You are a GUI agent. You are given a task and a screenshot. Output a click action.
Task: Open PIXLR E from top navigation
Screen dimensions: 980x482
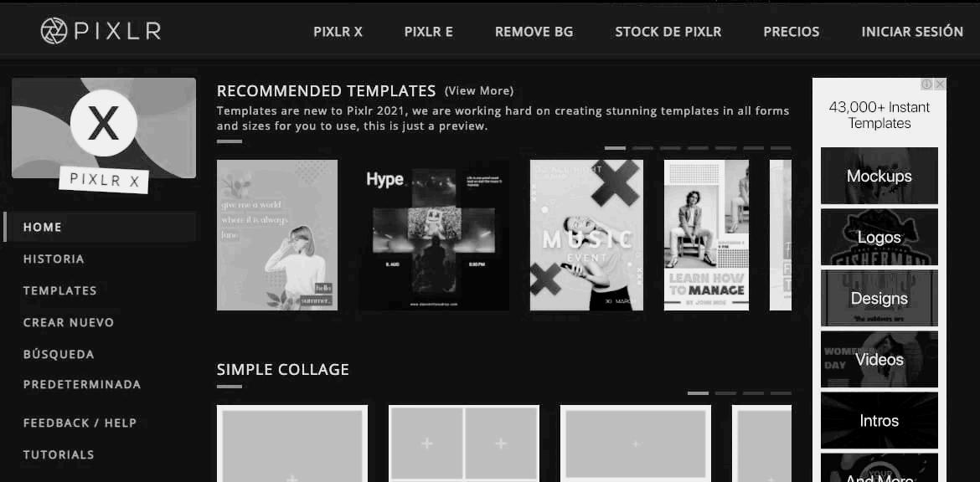point(429,32)
